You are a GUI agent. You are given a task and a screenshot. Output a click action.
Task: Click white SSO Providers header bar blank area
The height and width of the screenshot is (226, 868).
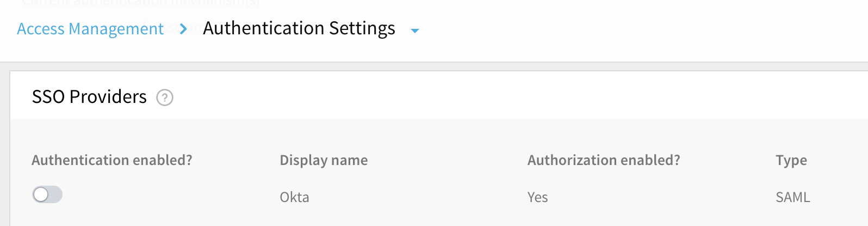click(517, 97)
